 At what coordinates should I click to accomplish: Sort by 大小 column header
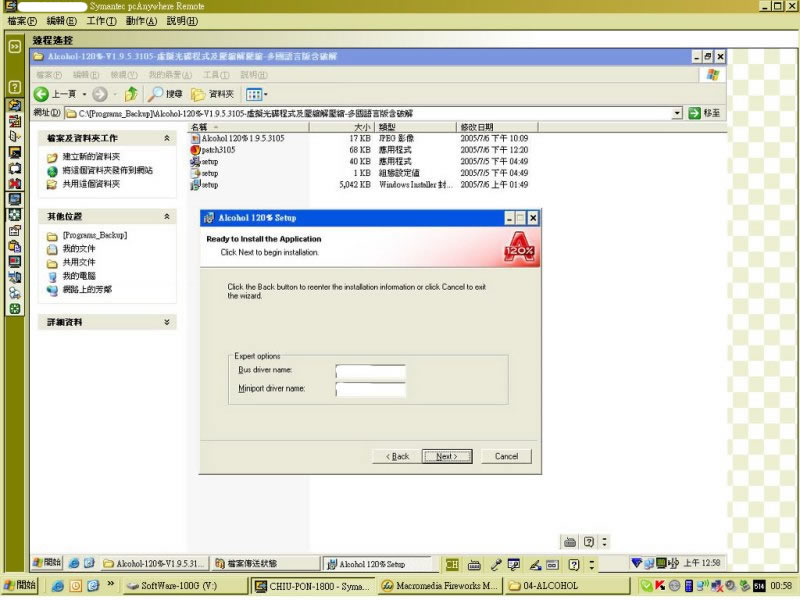(342, 127)
